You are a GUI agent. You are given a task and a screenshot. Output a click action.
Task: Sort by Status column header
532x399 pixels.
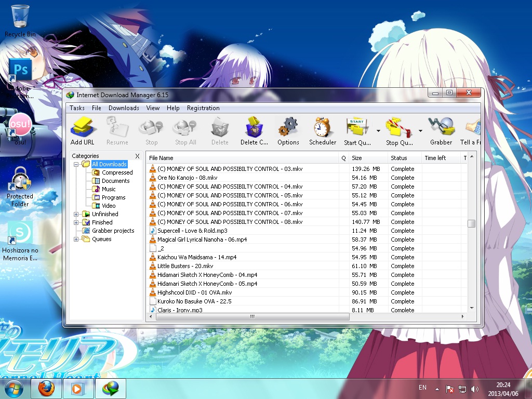click(x=405, y=158)
